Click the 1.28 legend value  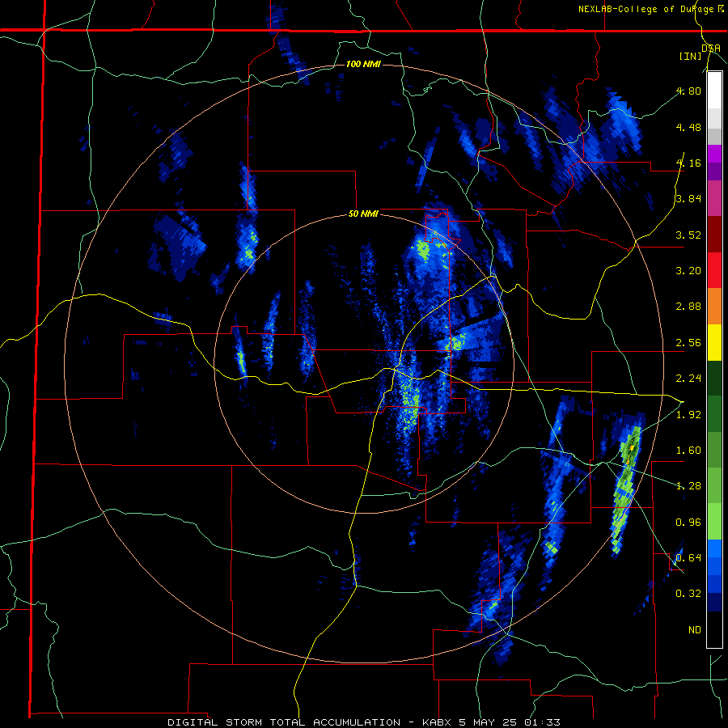click(688, 486)
